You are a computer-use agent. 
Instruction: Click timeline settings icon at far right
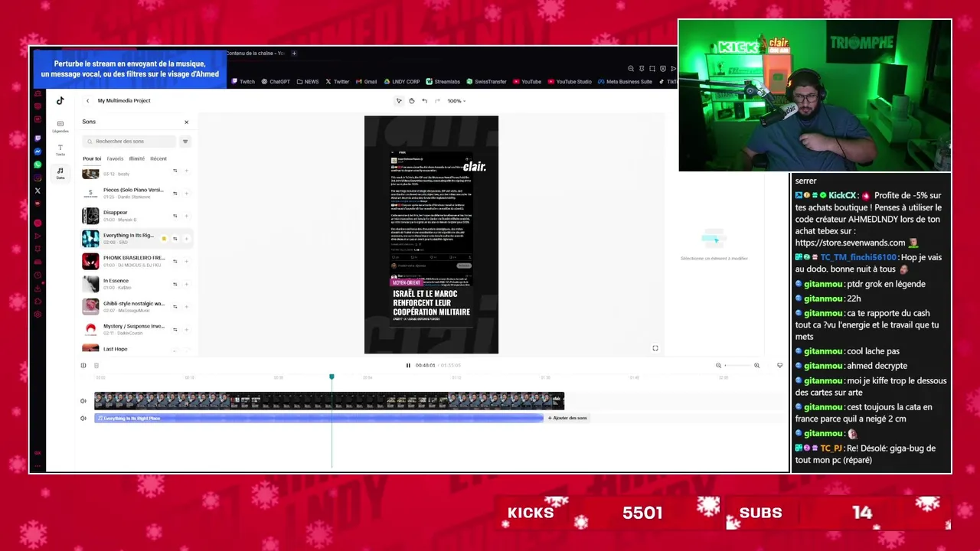[779, 366]
